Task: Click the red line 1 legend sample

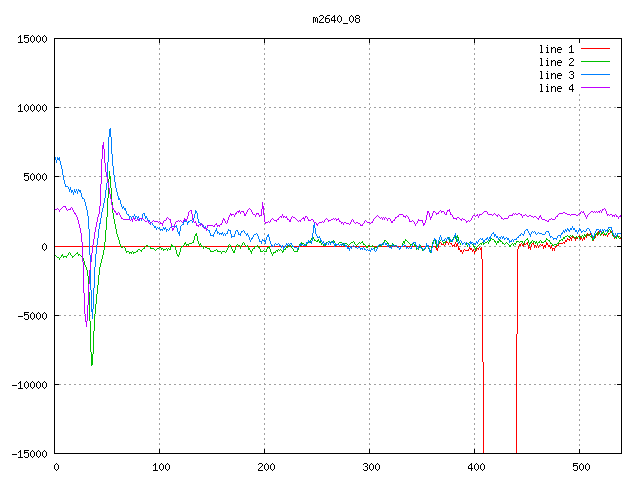Action: [x=595, y=49]
